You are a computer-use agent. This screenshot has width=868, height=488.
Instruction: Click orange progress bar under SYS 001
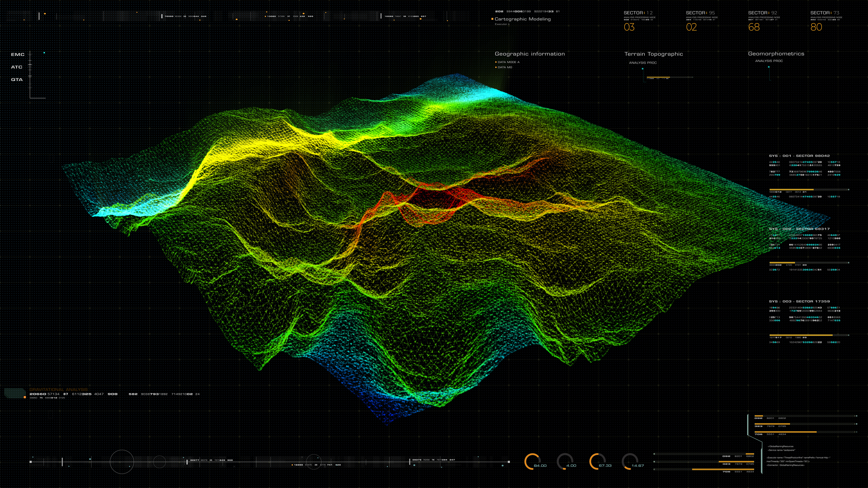(791, 190)
